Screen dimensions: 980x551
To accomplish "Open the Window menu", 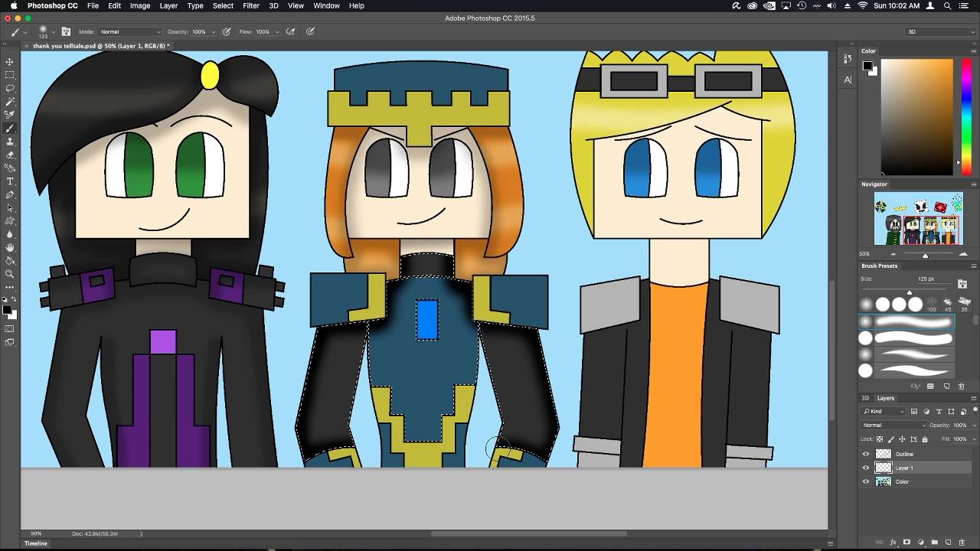I will [326, 5].
